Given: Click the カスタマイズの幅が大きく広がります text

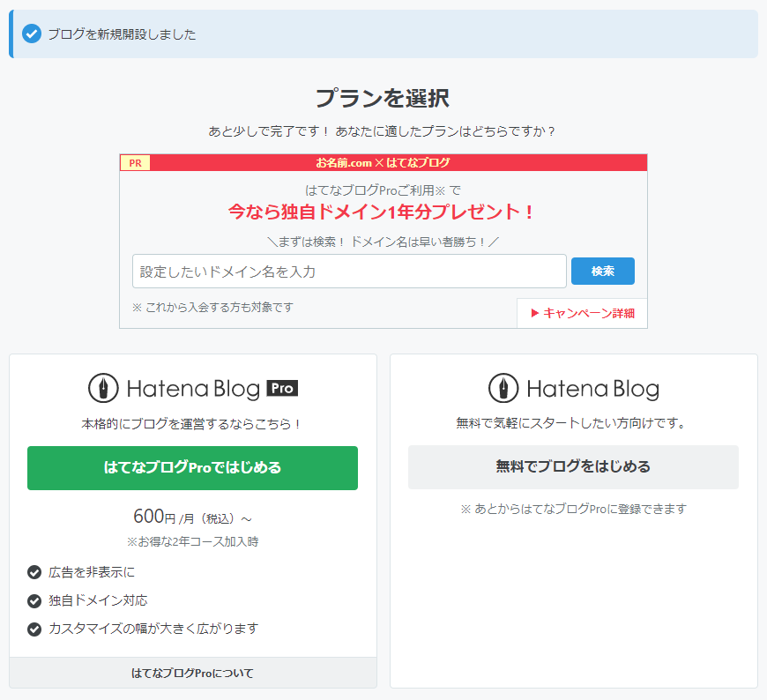Looking at the screenshot, I should pos(153,629).
